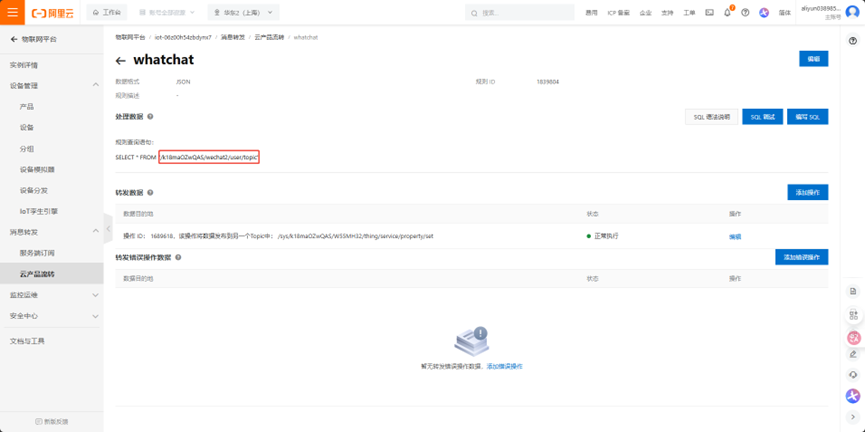Click the 物联网平台 breadcrumb link
Viewport: 865px width, 432px height.
[x=130, y=38]
